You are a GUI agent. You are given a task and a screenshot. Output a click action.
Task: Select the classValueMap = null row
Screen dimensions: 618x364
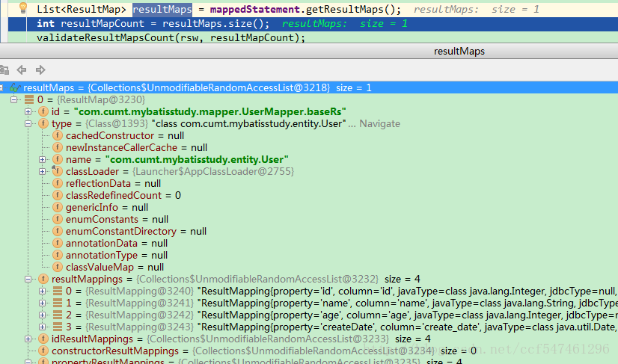point(114,267)
